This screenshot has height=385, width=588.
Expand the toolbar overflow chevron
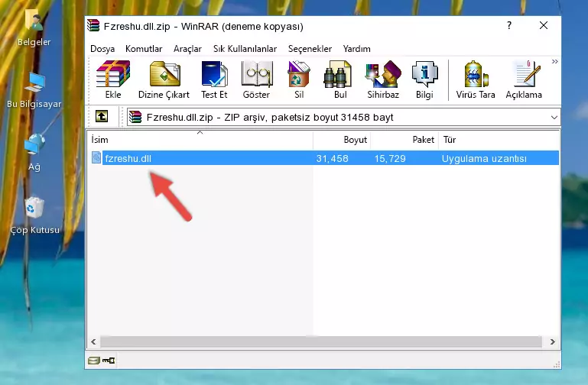pyautogui.click(x=554, y=62)
